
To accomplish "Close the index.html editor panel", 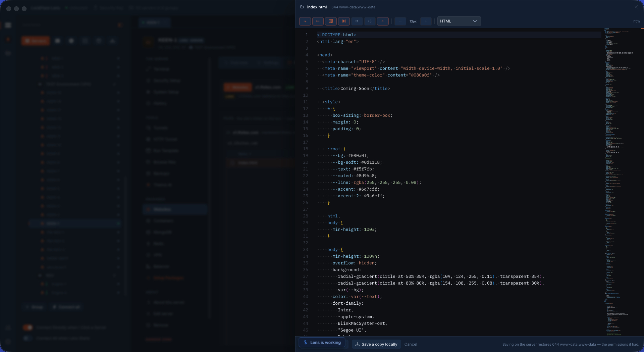I will point(636,7).
